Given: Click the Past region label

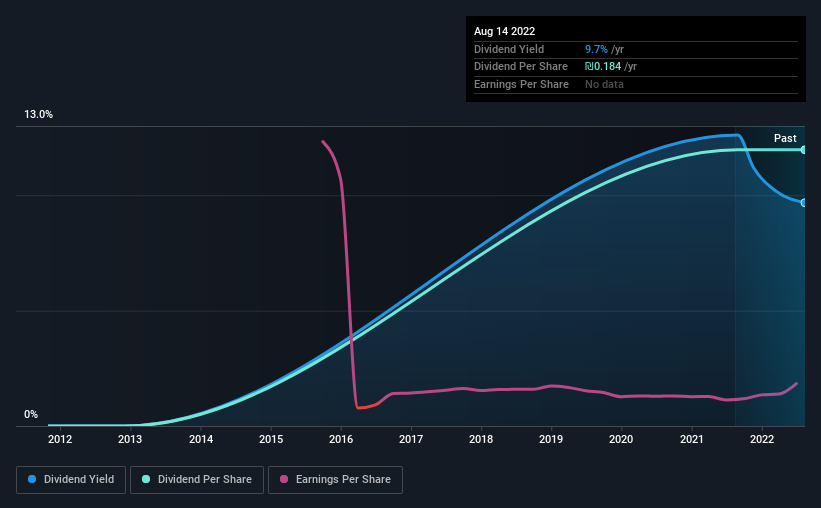Looking at the screenshot, I should 785,138.
